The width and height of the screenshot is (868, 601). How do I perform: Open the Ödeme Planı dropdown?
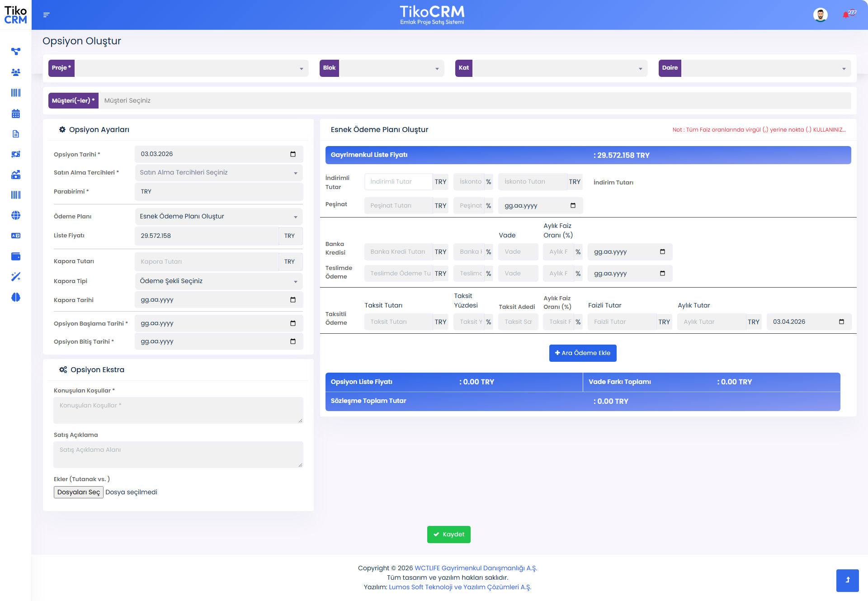[x=219, y=217]
